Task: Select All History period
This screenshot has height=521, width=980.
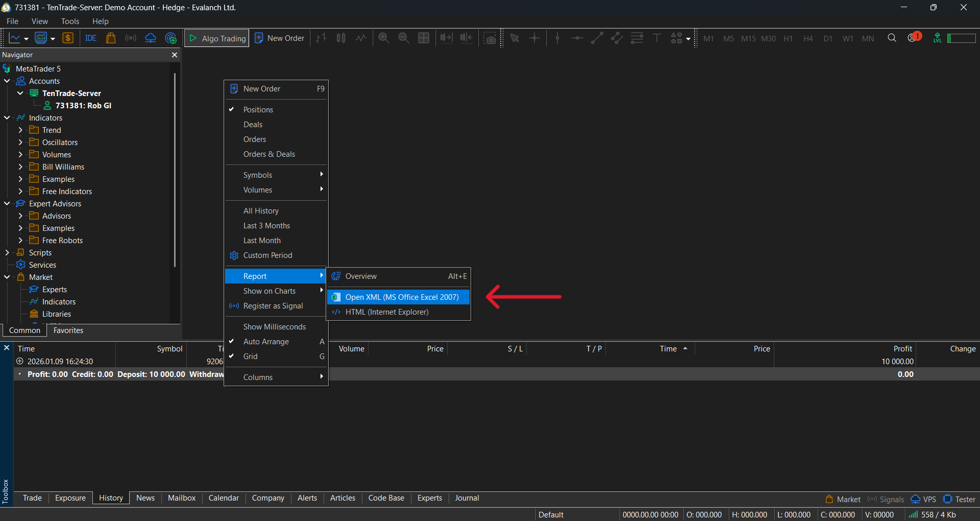Action: (x=276, y=211)
